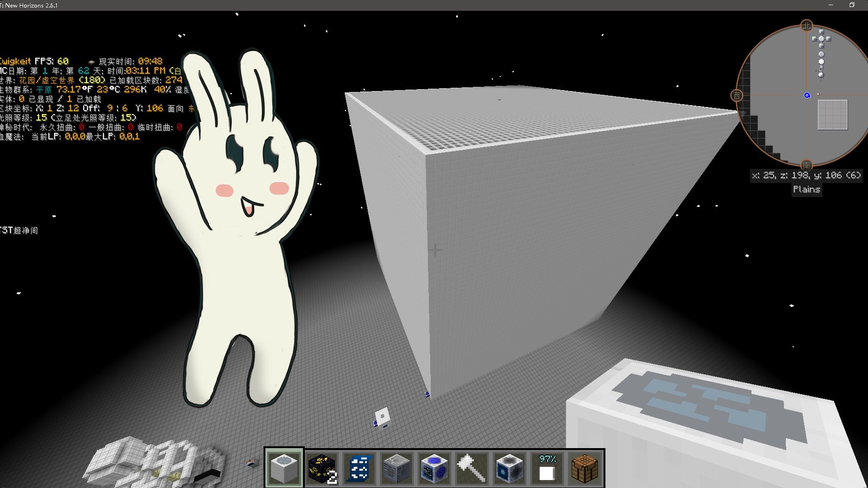Viewport: 868px width, 488px height.
Task: Select the gray vented machine casing block
Action: (397, 468)
